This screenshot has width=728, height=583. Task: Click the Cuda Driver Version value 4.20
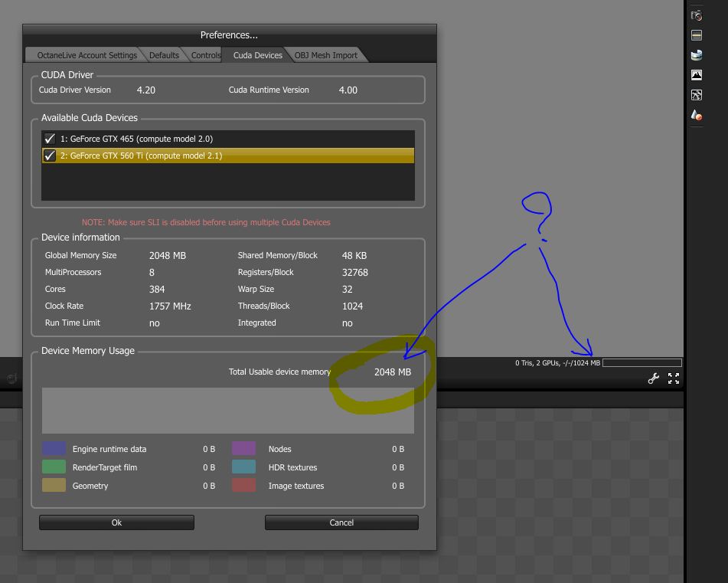pos(145,90)
